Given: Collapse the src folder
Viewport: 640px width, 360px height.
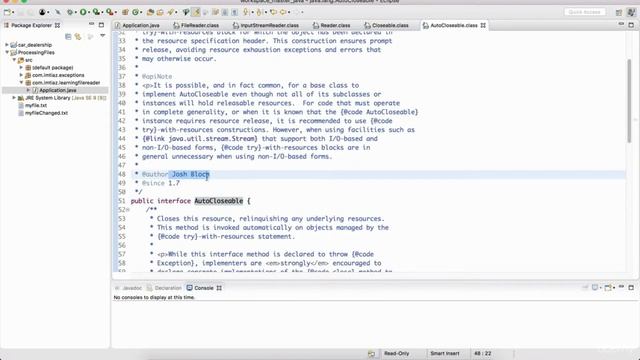Looking at the screenshot, I should point(14,60).
